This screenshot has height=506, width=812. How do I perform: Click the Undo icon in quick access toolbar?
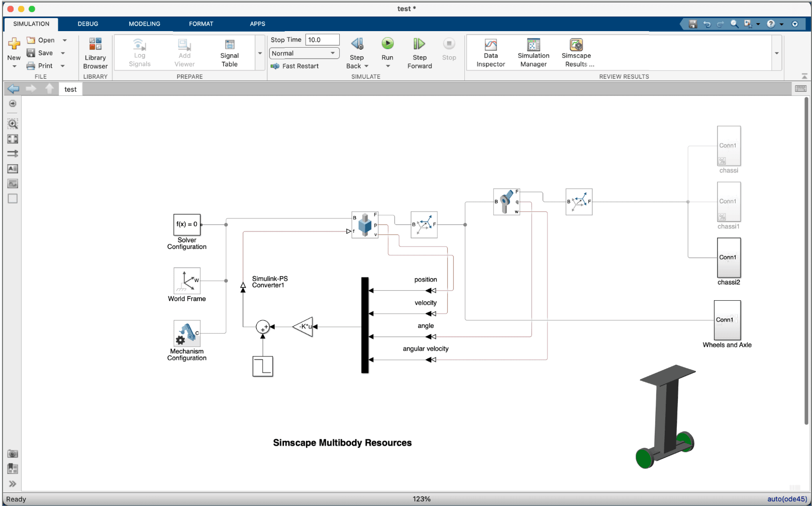click(x=707, y=24)
